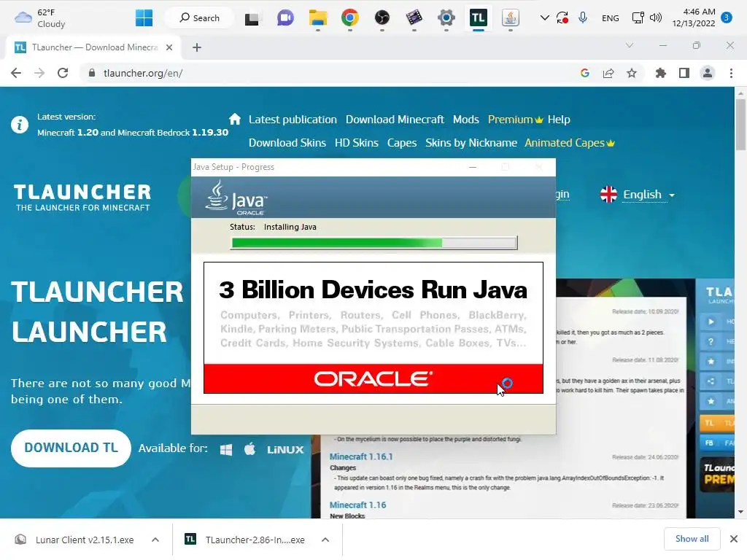Minimize the Java Setup window

(473, 167)
